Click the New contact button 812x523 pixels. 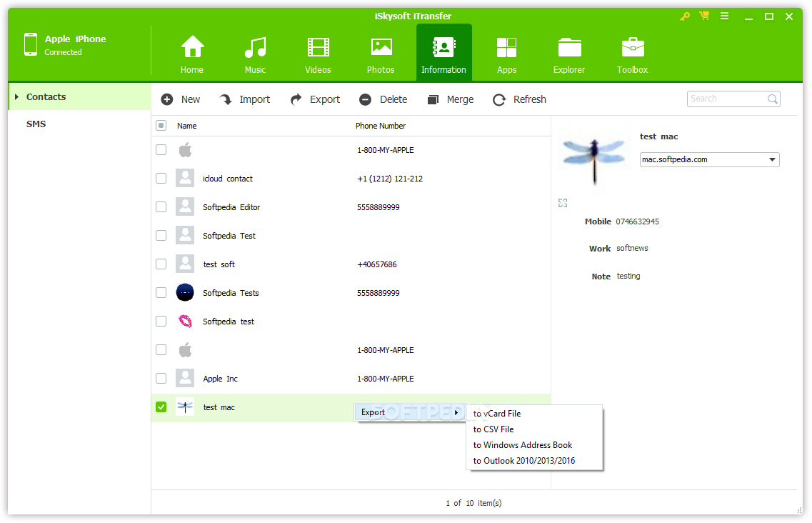pos(181,99)
